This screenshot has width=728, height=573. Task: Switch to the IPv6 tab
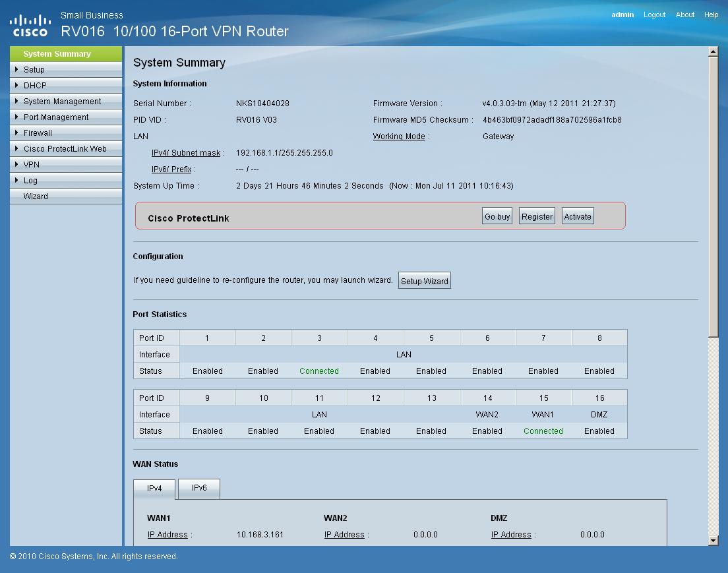[199, 488]
